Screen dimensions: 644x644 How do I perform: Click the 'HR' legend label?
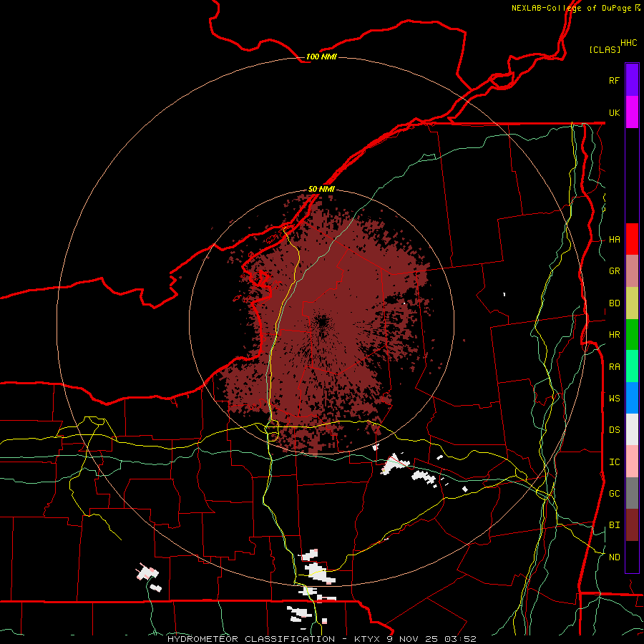pos(614,335)
